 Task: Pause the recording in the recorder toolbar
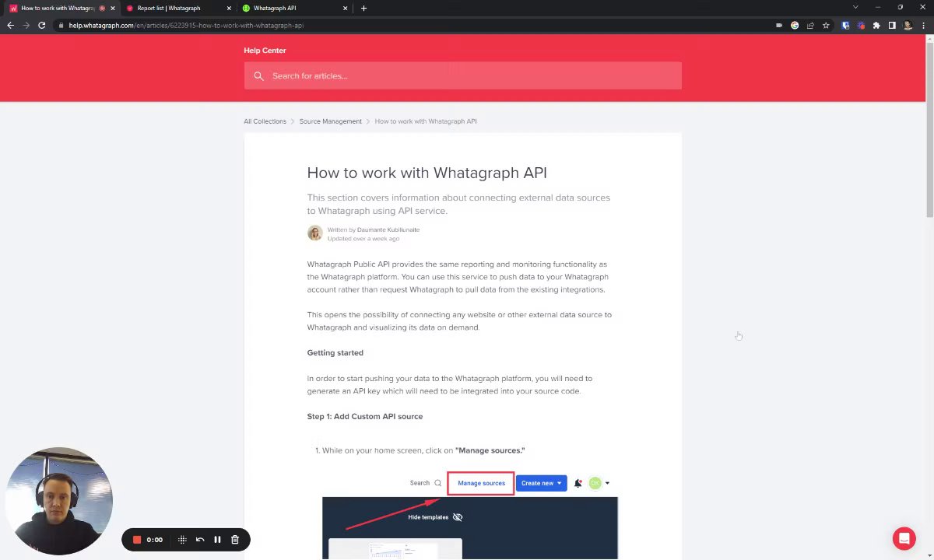click(x=217, y=540)
